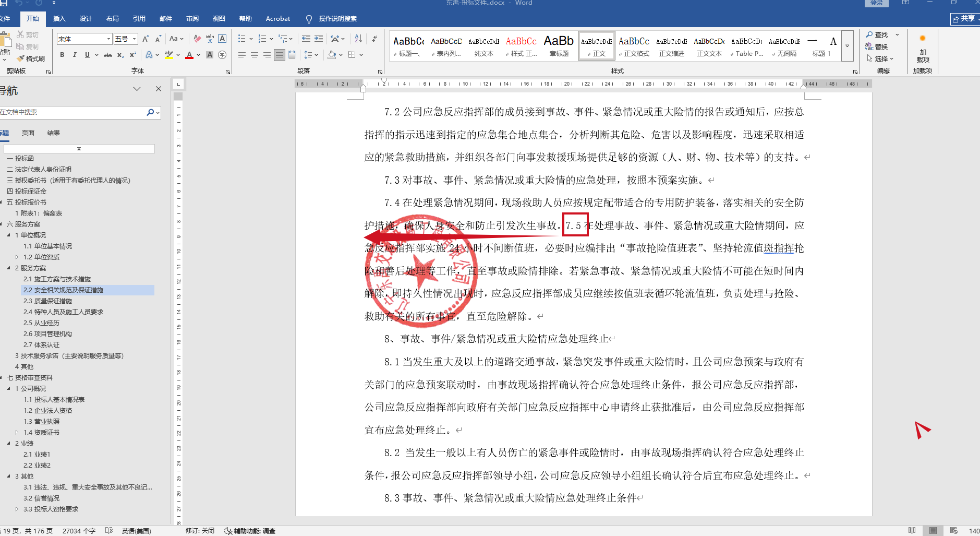Screen dimensions: 980x536
Task: Apply the '无间隔' style from the gallery
Action: point(784,46)
